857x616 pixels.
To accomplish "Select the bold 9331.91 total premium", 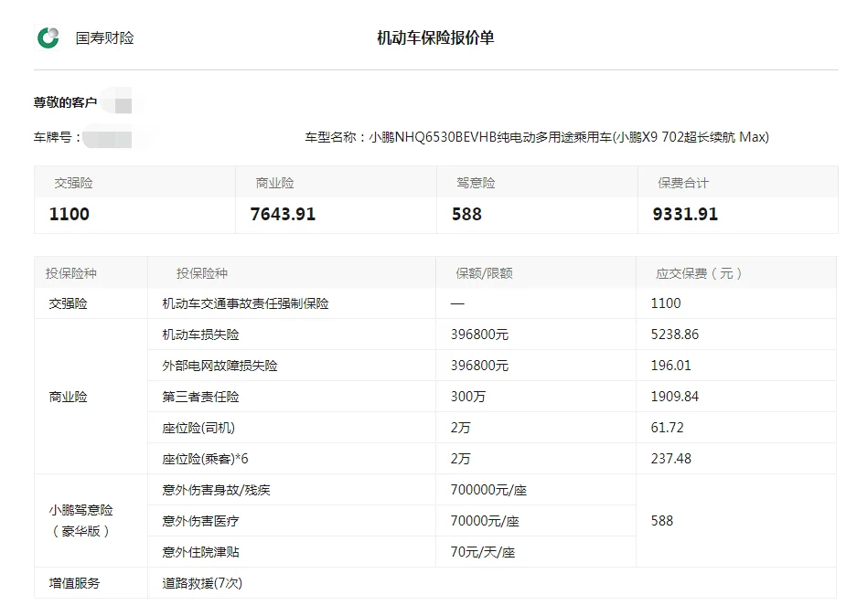I will 685,214.
